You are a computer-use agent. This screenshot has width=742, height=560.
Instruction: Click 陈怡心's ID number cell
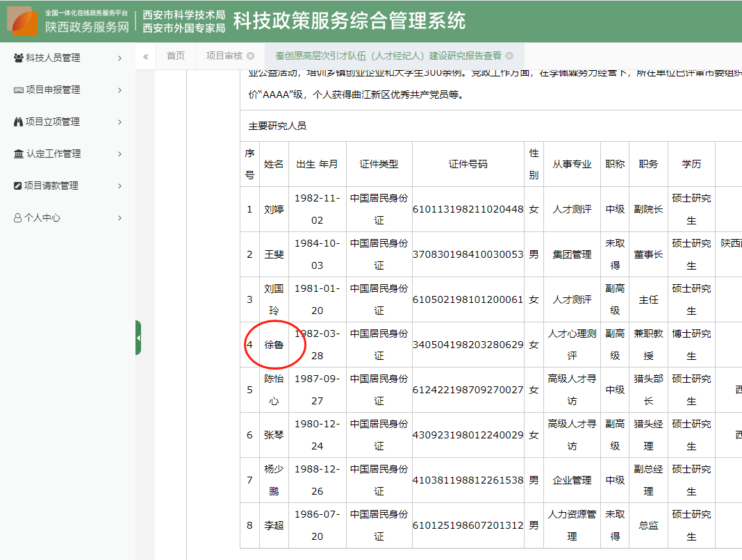pyautogui.click(x=467, y=390)
